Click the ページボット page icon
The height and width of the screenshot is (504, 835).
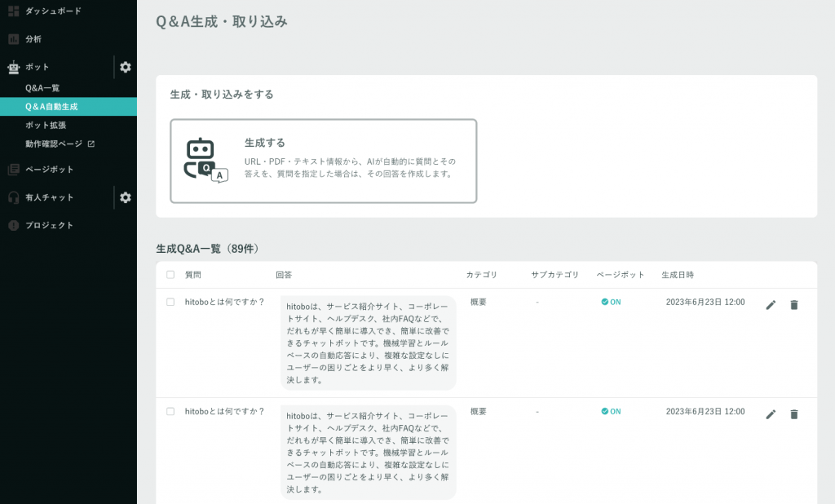click(x=13, y=170)
